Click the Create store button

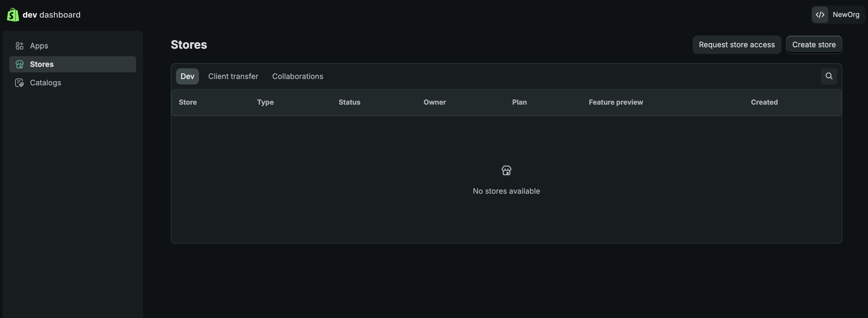(x=814, y=45)
